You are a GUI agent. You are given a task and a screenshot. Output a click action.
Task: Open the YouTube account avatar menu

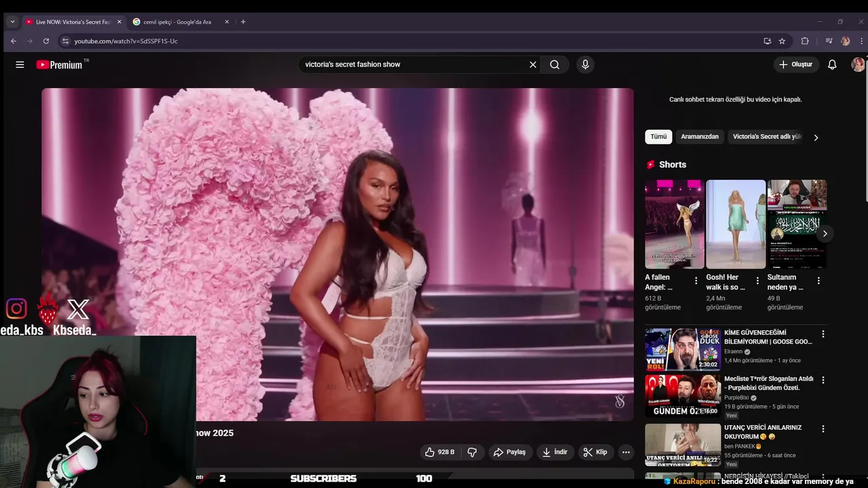coord(858,64)
